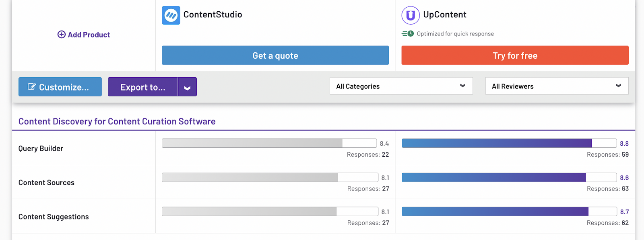Click the Content Discovery section heading

pos(117,122)
